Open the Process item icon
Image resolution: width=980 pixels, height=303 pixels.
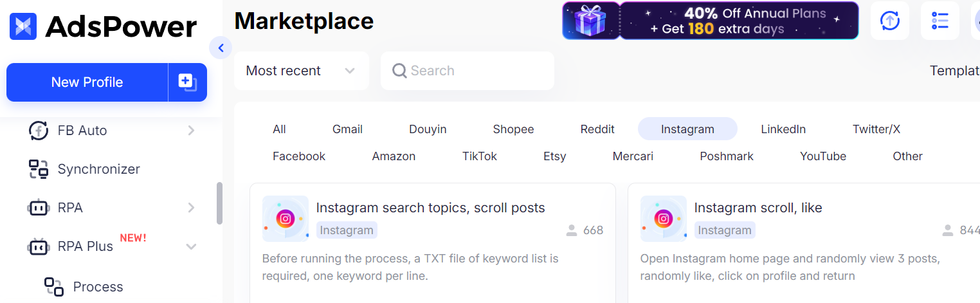click(54, 287)
